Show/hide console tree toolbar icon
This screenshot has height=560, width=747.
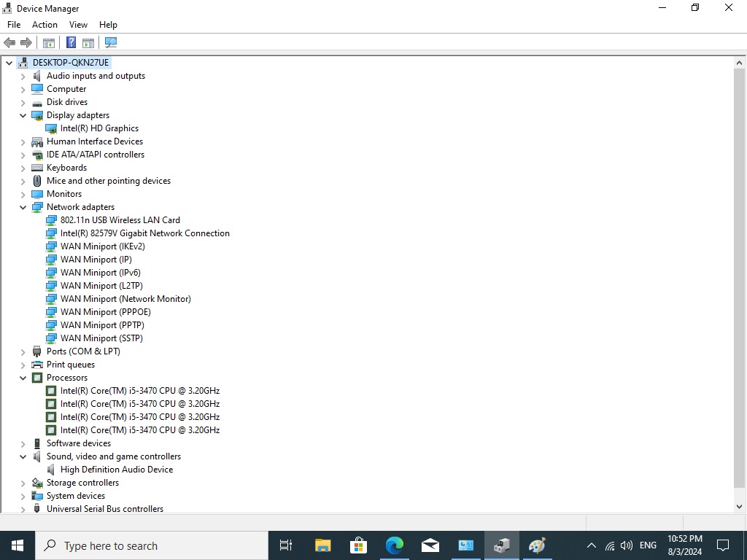(x=49, y=42)
